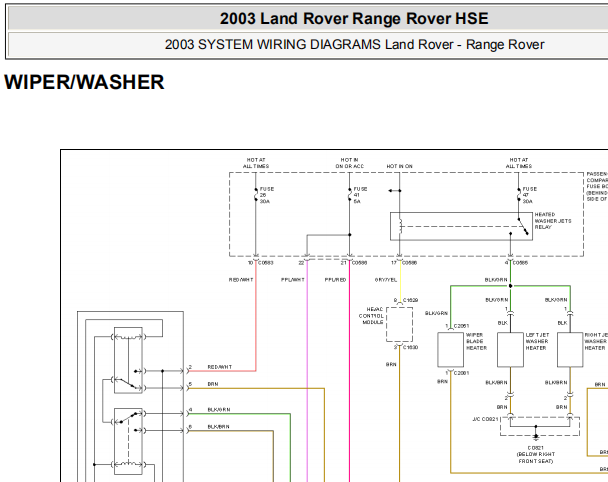Click 'BLK/BRN' label below left jet washer heater

[x=496, y=382]
